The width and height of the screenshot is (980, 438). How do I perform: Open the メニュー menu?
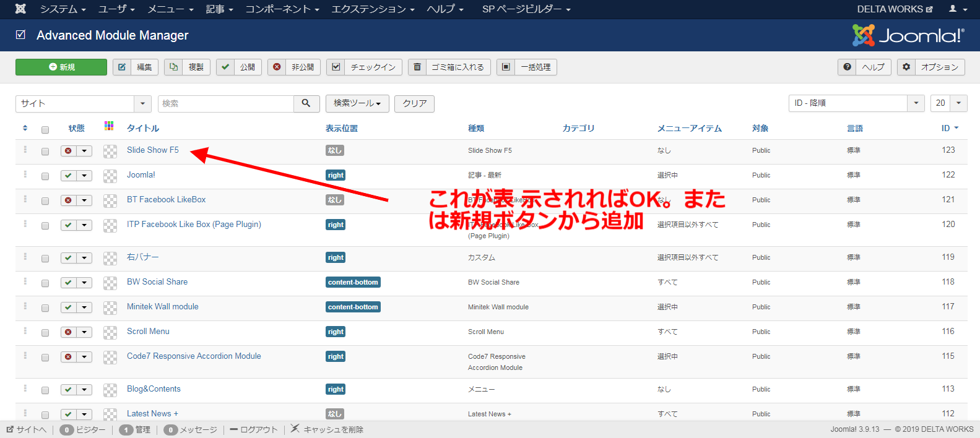click(171, 9)
